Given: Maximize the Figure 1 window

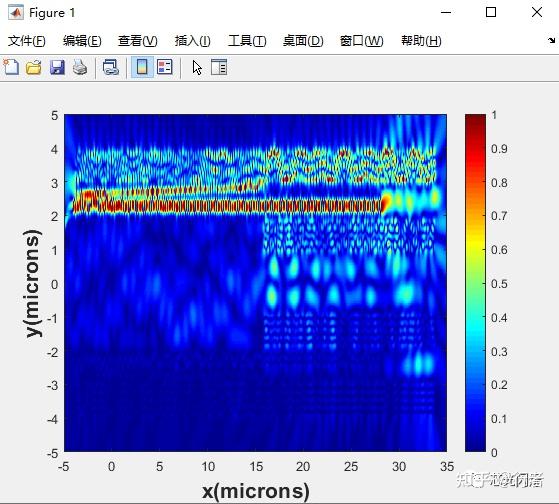Looking at the screenshot, I should [x=491, y=12].
